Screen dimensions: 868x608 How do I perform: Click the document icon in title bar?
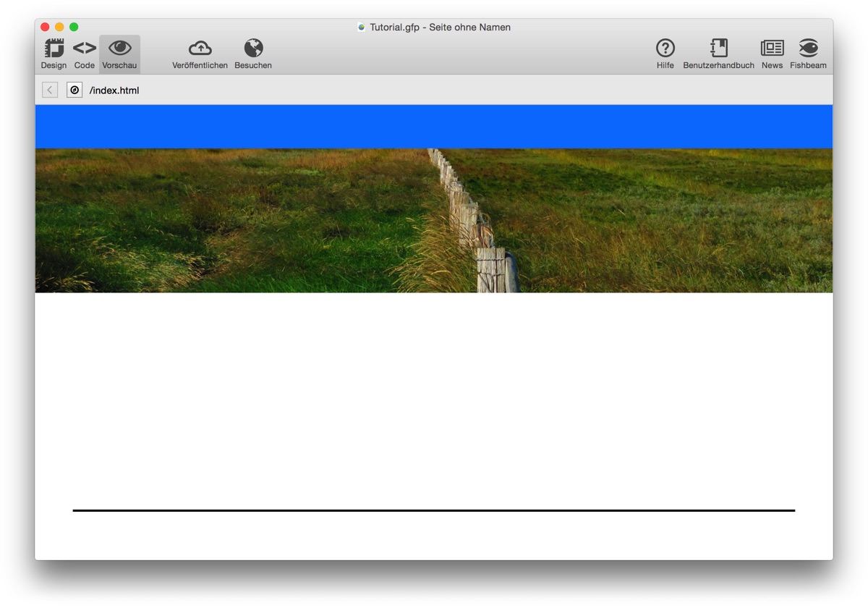pos(362,28)
